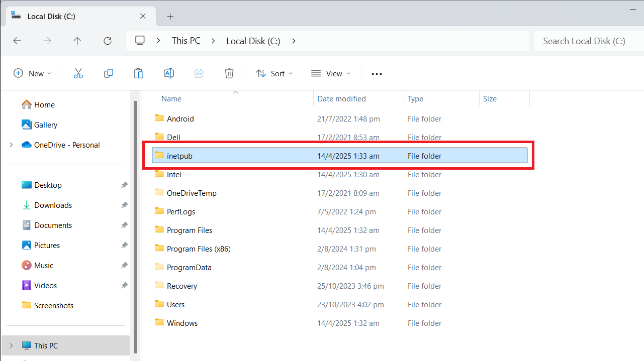Click the Share icon in toolbar
644x361 pixels.
coord(199,73)
